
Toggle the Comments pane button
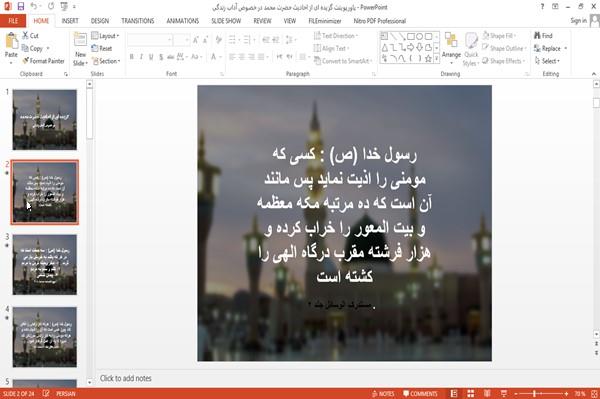click(x=420, y=394)
